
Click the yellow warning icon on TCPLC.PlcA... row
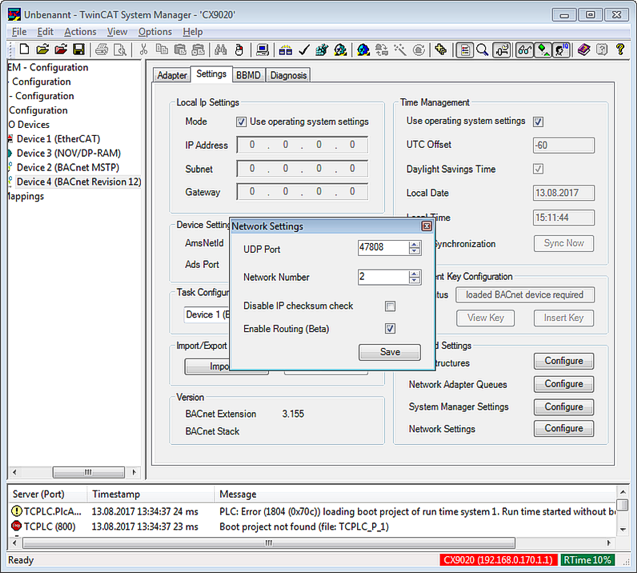[x=17, y=511]
